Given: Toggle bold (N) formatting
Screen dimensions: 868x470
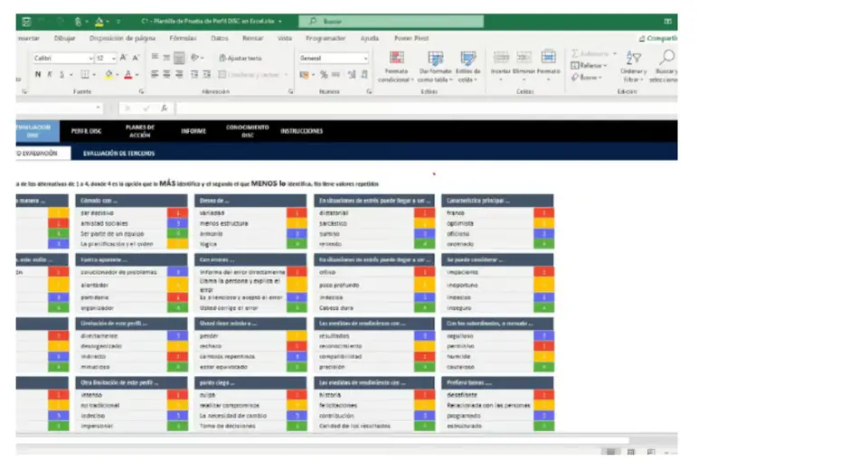Looking at the screenshot, I should click(38, 75).
